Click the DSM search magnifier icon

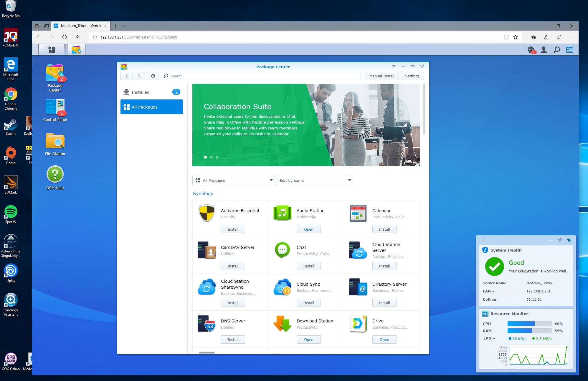tap(556, 50)
